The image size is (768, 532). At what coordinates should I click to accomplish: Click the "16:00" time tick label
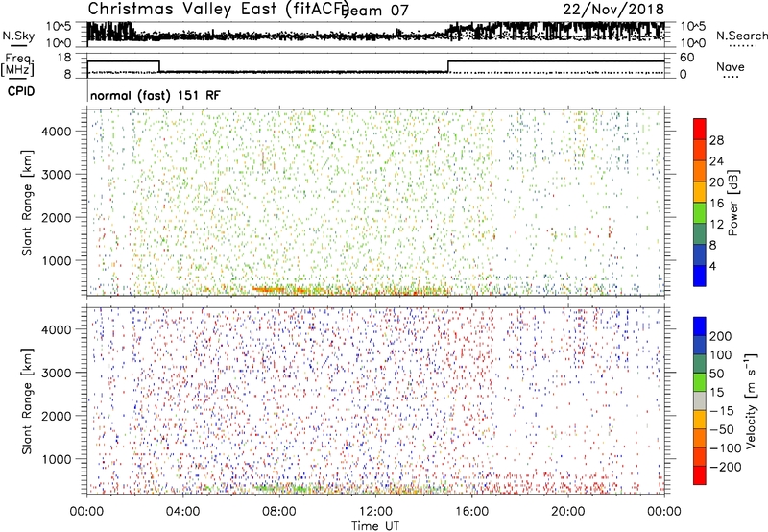471,512
